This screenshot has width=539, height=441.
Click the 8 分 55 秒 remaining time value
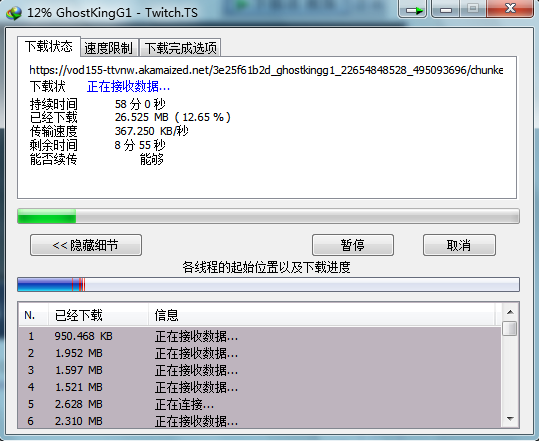(140, 145)
